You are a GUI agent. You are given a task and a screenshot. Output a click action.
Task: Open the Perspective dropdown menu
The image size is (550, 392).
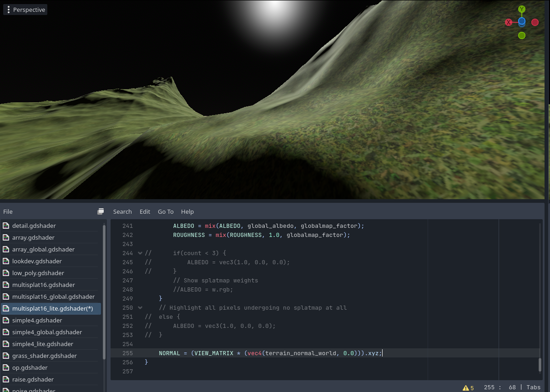point(29,9)
